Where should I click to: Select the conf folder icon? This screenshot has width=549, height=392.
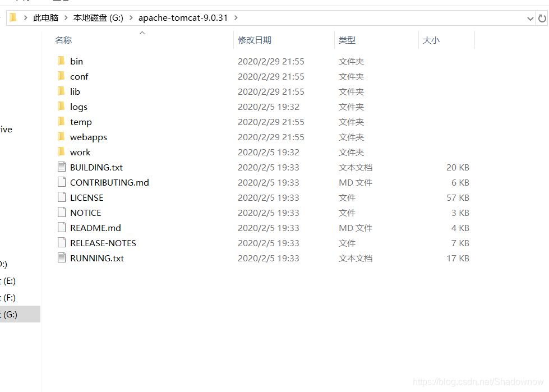(x=61, y=76)
